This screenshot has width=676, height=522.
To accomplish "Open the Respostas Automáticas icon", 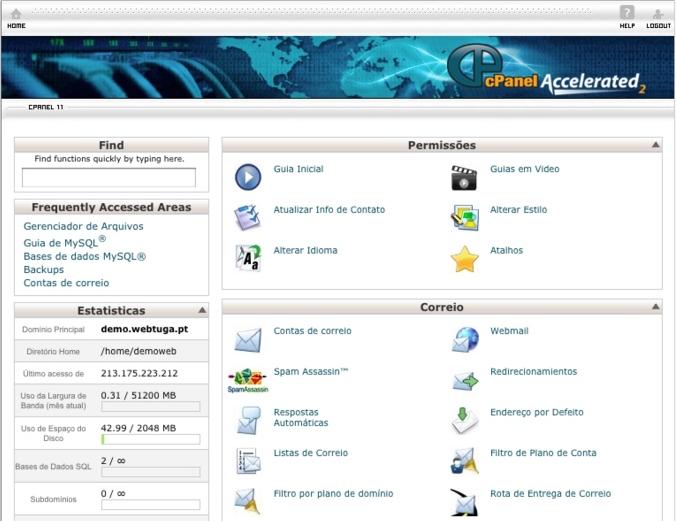I will (249, 421).
